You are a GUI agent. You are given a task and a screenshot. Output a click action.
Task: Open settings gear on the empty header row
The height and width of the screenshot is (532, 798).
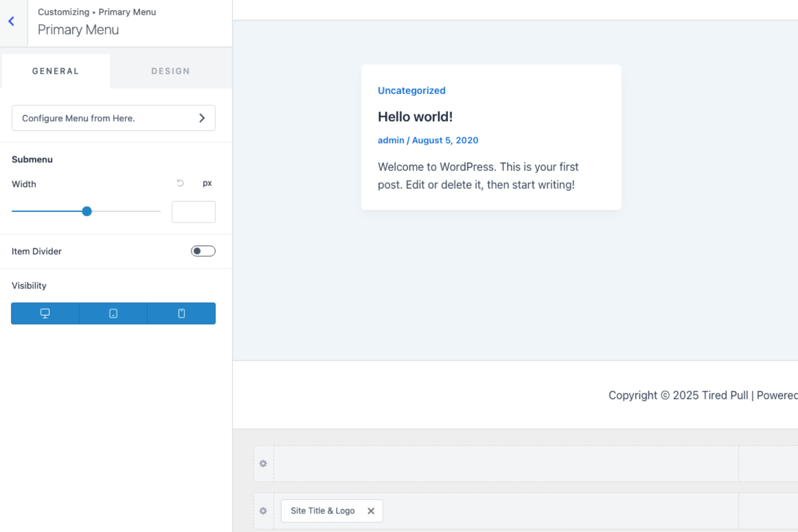click(x=263, y=463)
